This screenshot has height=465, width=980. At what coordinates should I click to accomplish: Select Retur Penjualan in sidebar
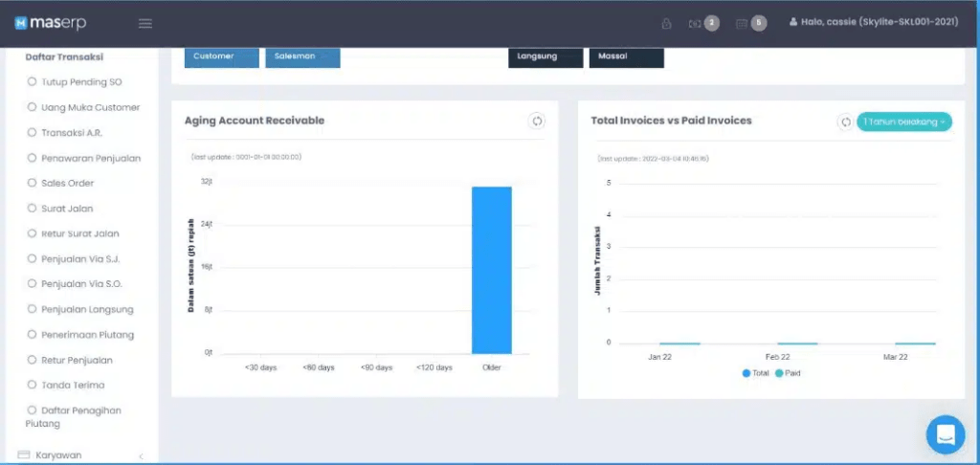(x=69, y=360)
